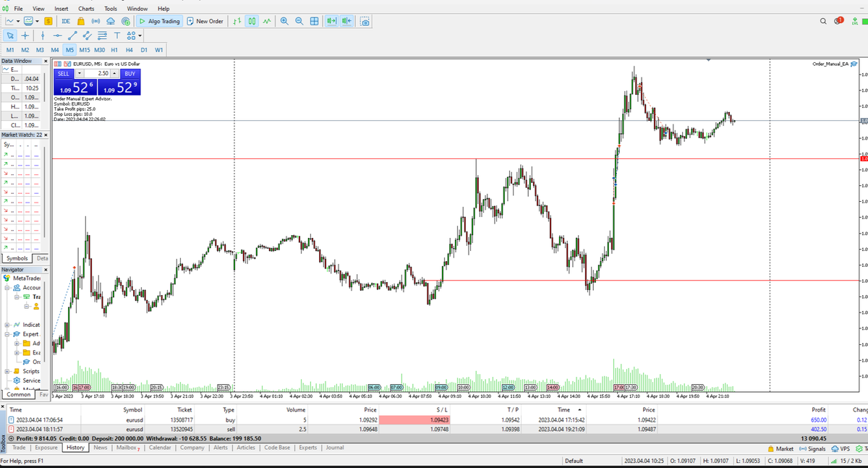868x468 pixels.
Task: Open the File menu
Action: (x=18, y=8)
